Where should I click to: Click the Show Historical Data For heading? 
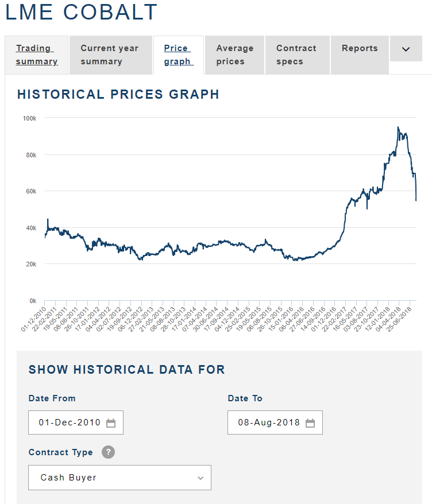(127, 370)
